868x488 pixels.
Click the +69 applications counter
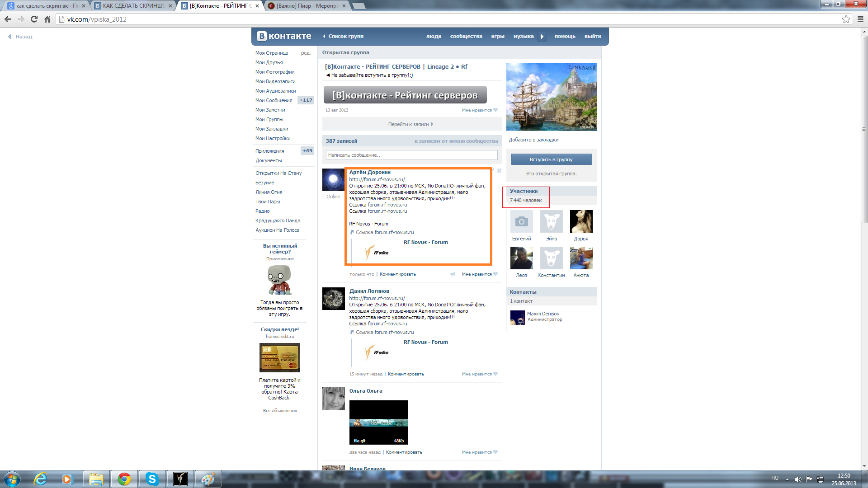pos(307,151)
